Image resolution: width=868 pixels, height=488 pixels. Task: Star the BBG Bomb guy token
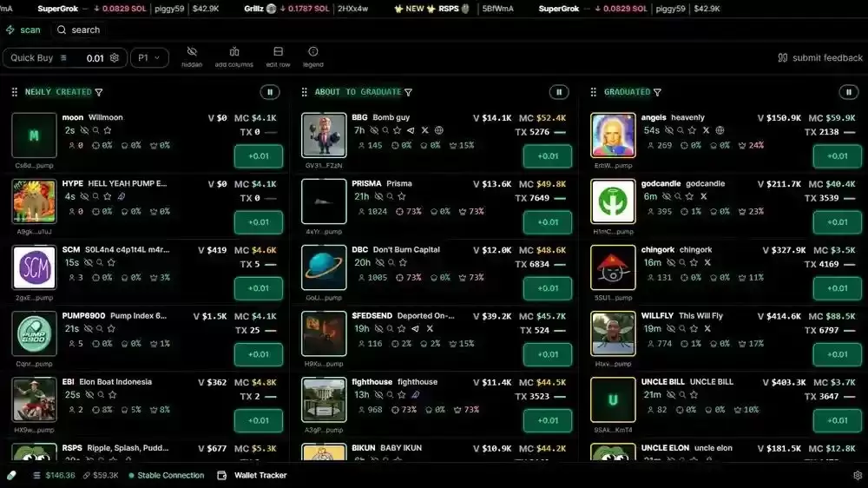[397, 130]
